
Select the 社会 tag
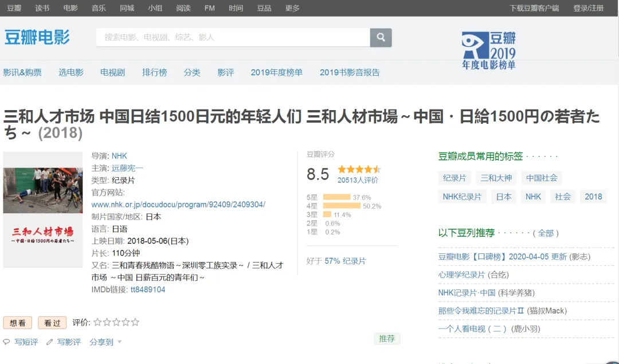point(563,197)
